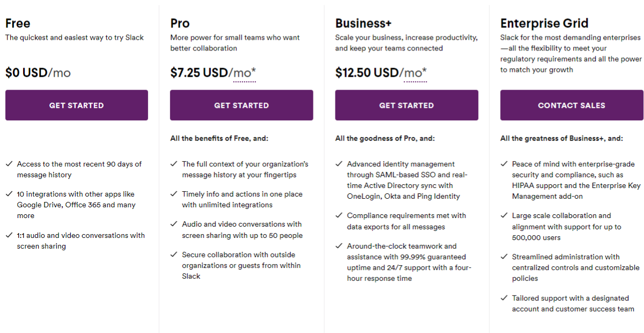Click the checkmark beside unlimited integrations feature
The height and width of the screenshot is (333, 644).
[174, 194]
